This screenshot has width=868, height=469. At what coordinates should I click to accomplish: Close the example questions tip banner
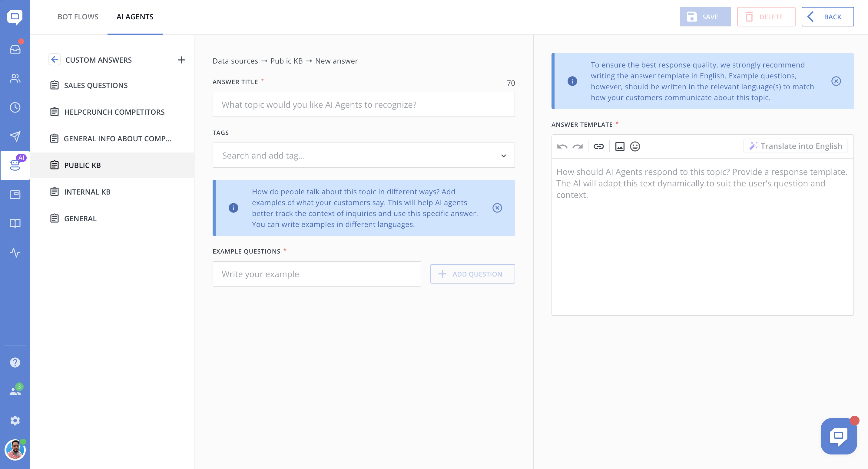[497, 208]
